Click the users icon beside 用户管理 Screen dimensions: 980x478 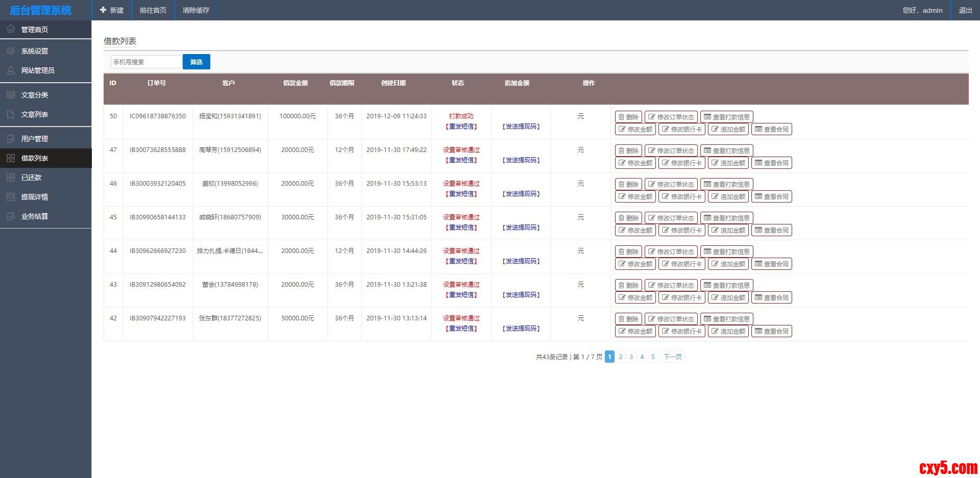11,139
